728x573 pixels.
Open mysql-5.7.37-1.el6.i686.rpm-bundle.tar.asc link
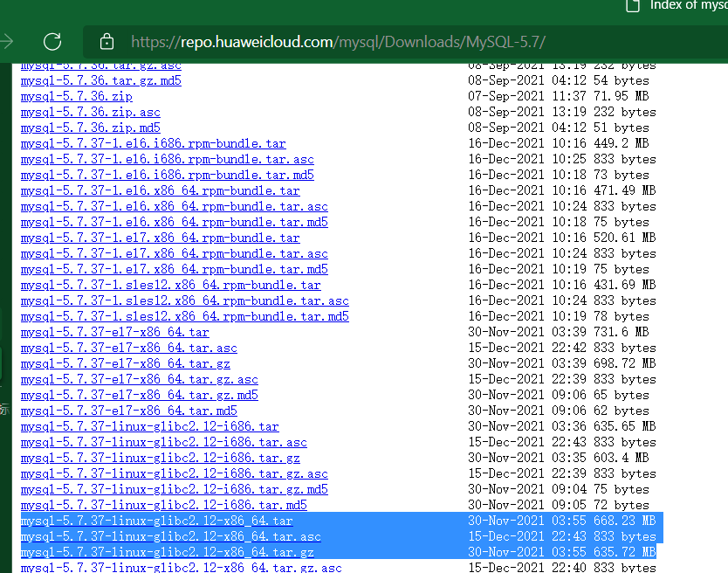pos(167,159)
